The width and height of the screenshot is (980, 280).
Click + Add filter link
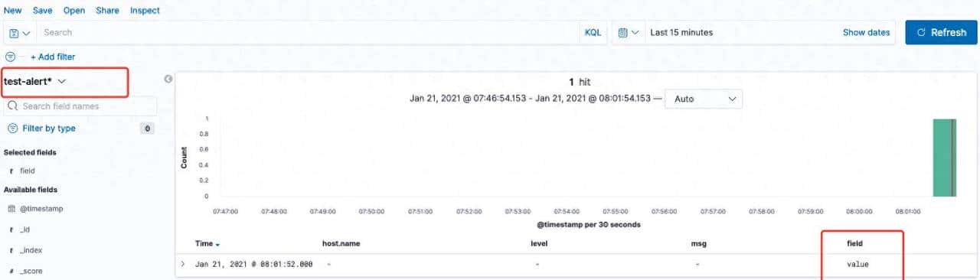(x=53, y=57)
